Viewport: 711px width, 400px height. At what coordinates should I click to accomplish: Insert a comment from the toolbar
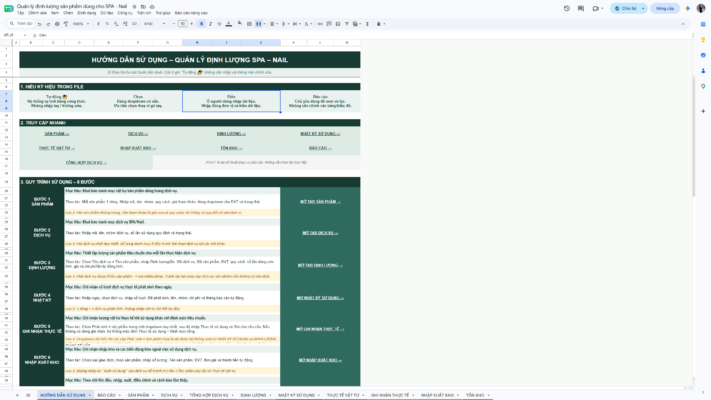[x=329, y=24]
